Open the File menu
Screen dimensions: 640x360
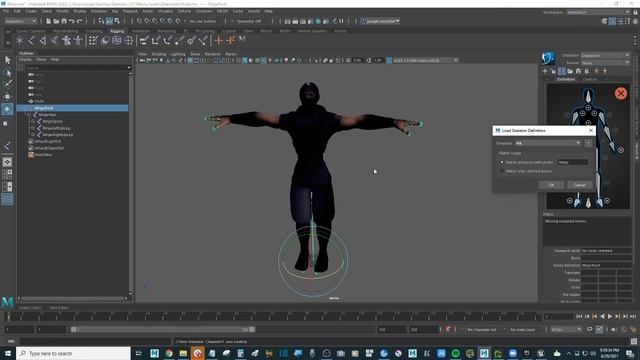pos(6,11)
